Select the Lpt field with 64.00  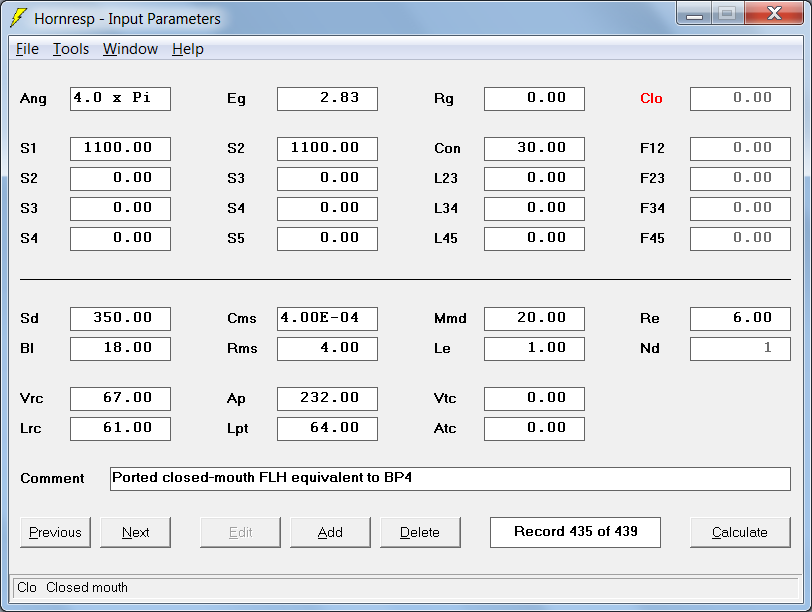[x=327, y=429]
